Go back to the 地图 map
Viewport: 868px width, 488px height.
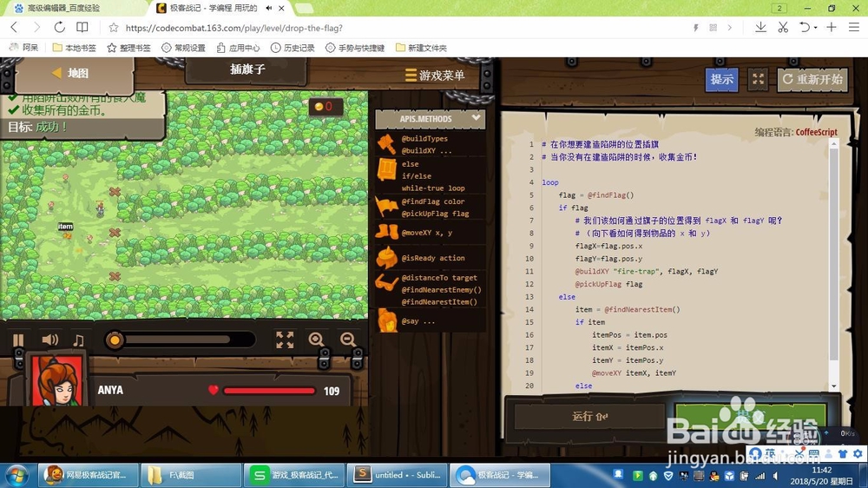70,73
